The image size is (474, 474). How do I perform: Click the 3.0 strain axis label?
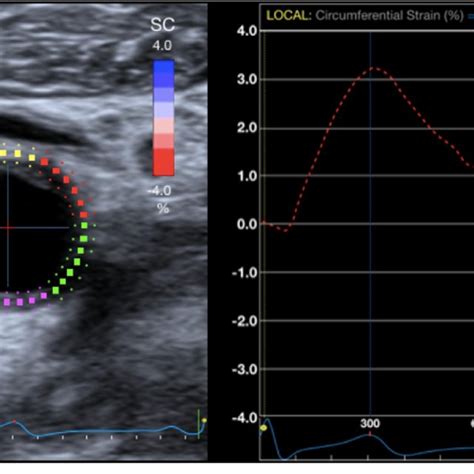point(247,79)
